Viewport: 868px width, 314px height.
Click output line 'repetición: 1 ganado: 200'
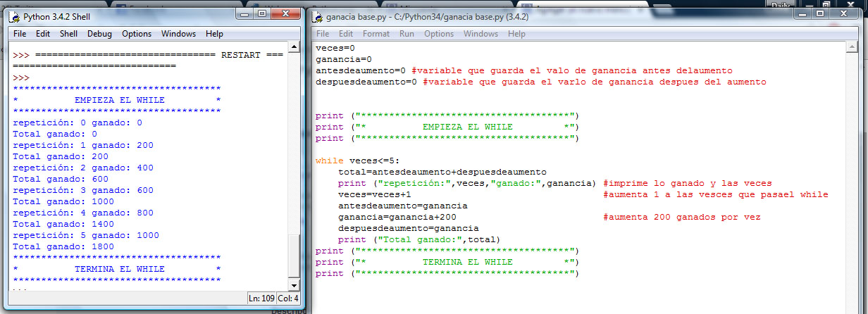[x=83, y=145]
